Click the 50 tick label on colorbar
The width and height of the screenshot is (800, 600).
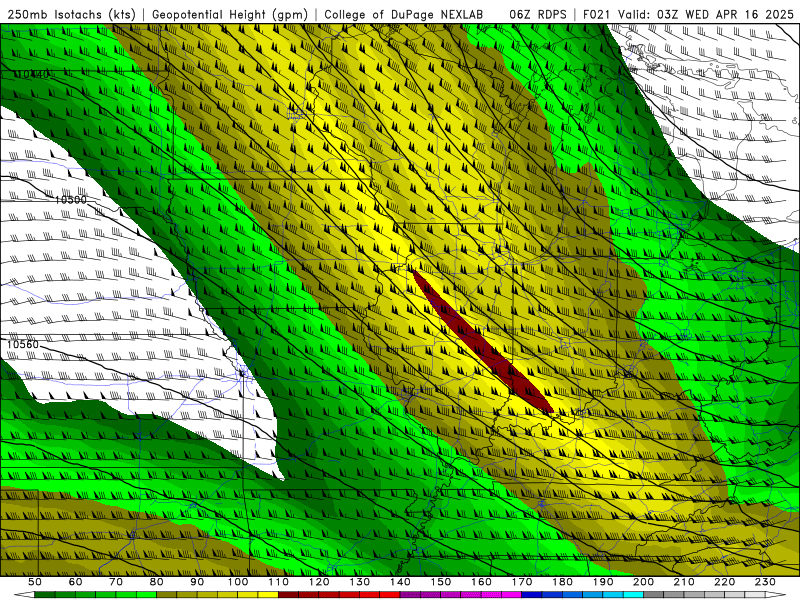click(x=35, y=582)
